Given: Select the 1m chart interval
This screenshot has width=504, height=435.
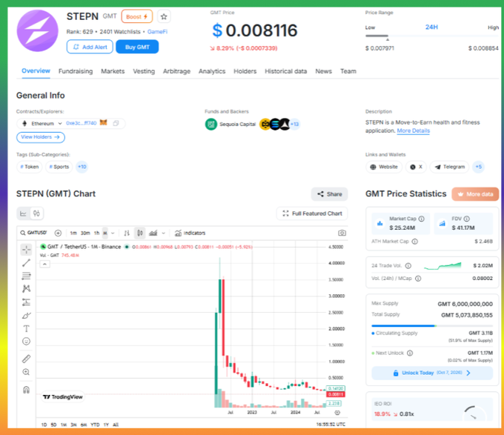Looking at the screenshot, I should 73,233.
